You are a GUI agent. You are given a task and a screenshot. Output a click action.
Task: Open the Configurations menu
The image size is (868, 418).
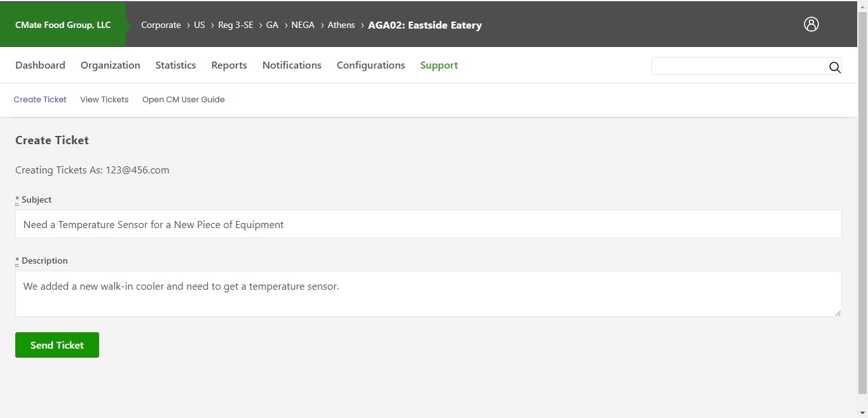370,65
